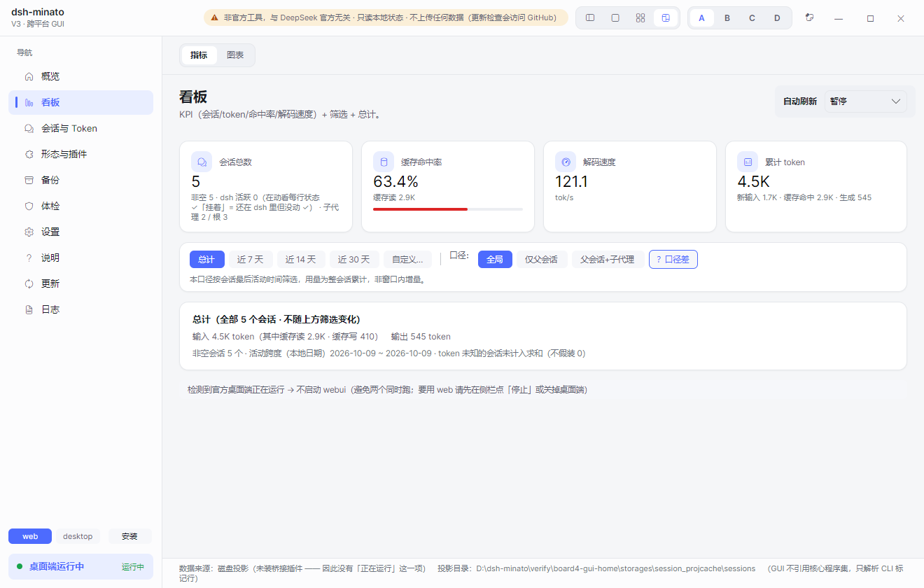Click the web mode button
Viewport: 924px width, 588px height.
(30, 536)
